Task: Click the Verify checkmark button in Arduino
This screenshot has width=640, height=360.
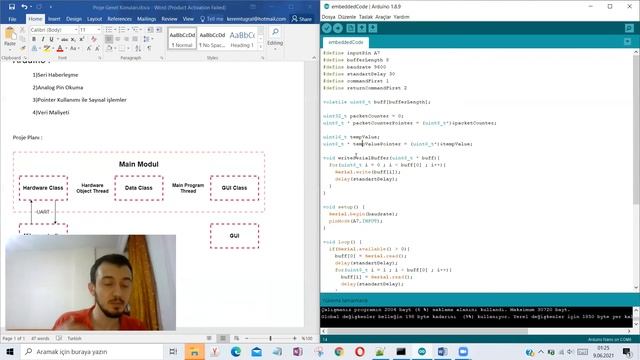Action: pos(327,28)
